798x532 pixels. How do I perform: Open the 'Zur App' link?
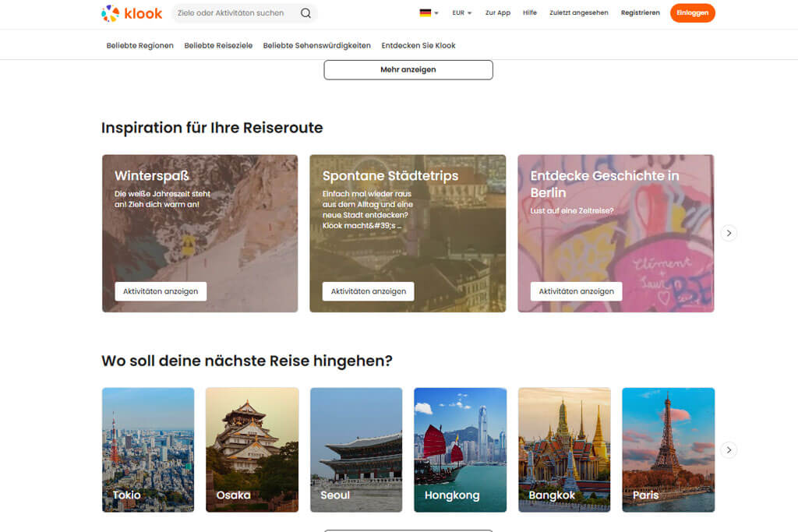497,12
